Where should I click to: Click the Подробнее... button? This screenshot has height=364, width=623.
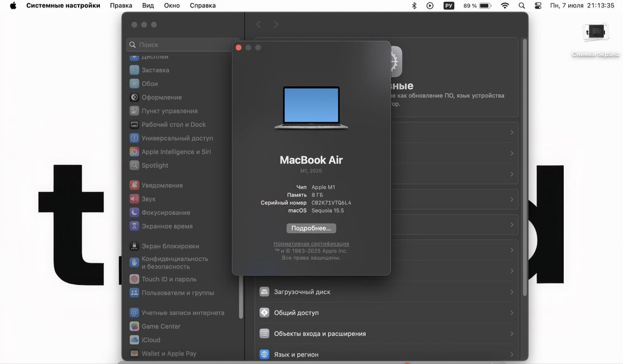tap(311, 228)
